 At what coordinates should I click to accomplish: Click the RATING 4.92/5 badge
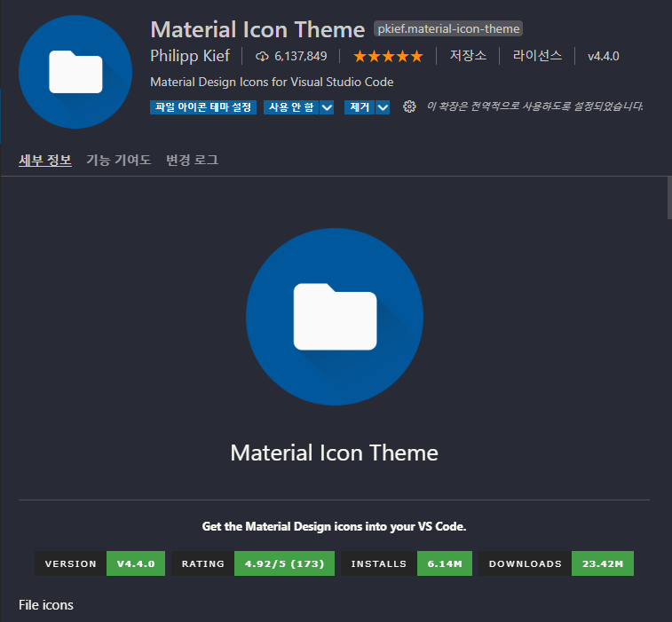[x=253, y=563]
